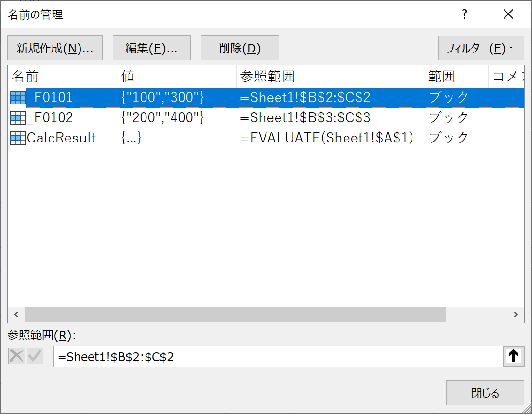The width and height of the screenshot is (532, 414).
Task: Click the collapse dialog arrow icon
Action: 513,356
